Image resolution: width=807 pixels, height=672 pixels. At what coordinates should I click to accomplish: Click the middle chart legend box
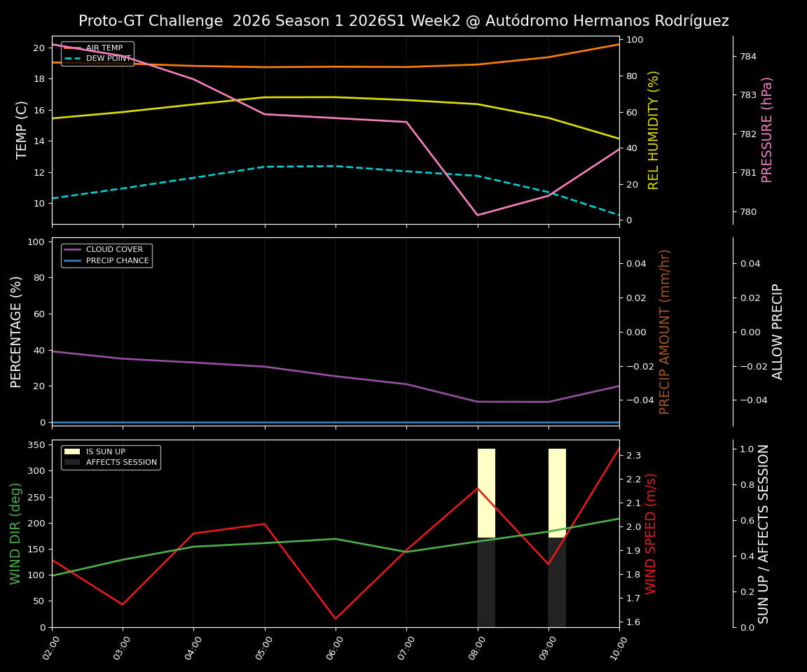pos(105,254)
